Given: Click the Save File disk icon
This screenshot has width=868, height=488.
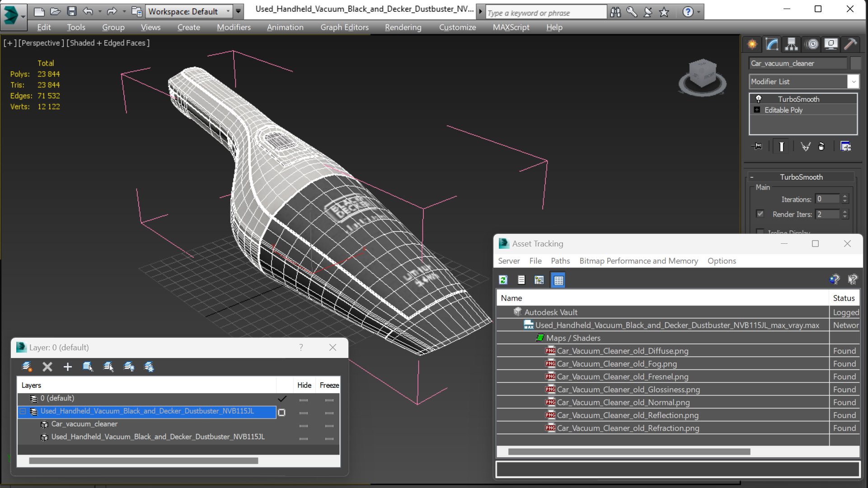Looking at the screenshot, I should point(71,11).
